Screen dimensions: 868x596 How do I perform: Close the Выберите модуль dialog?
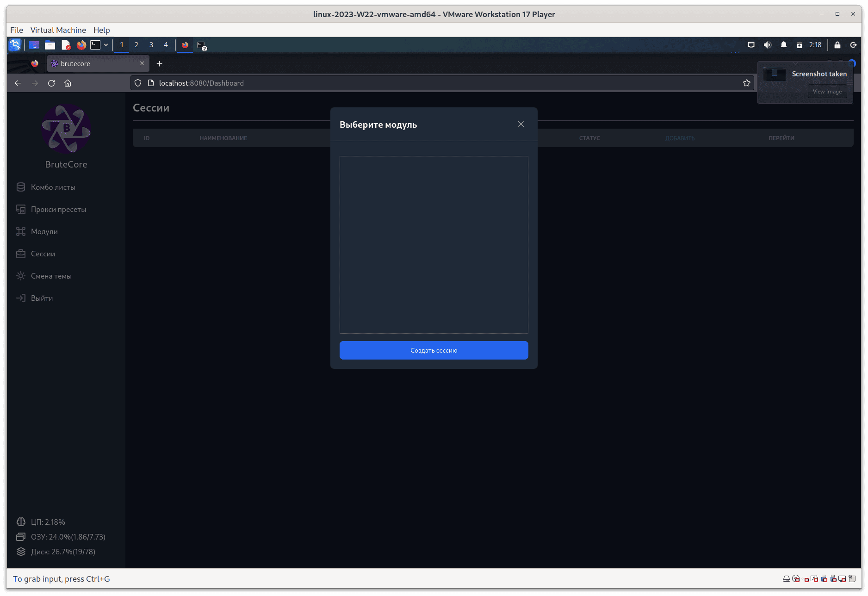point(521,124)
